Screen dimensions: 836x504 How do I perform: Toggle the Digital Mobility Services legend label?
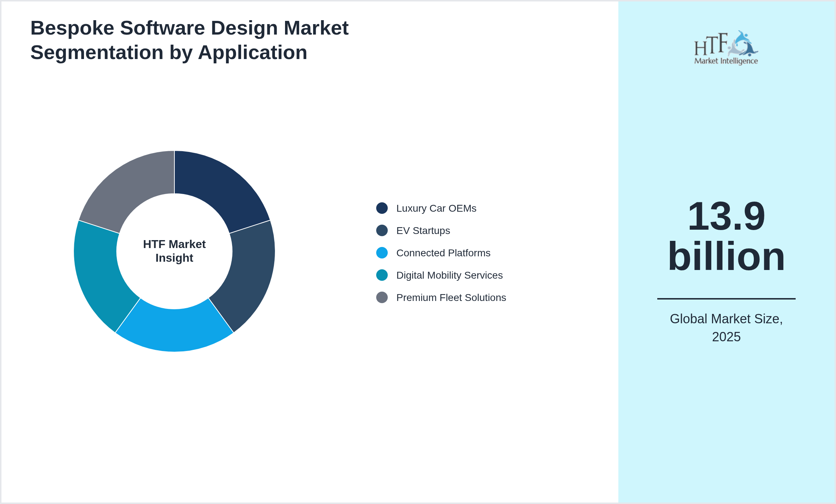[449, 275]
